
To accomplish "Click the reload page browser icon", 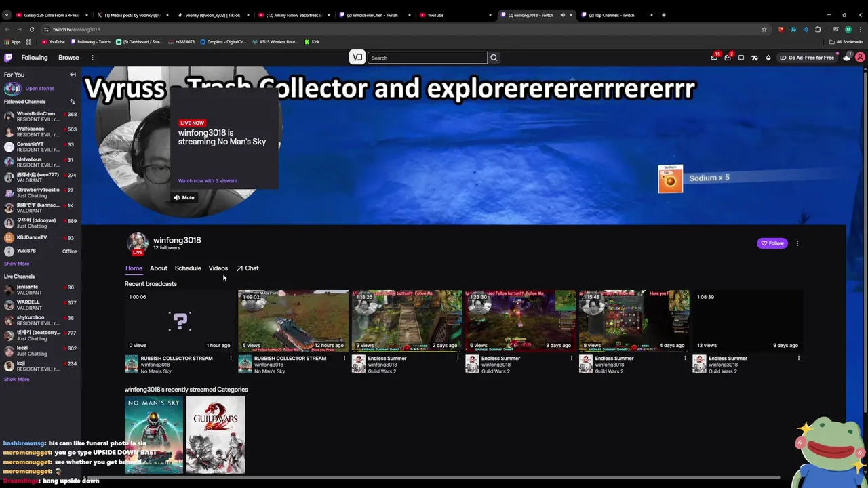I will (31, 29).
